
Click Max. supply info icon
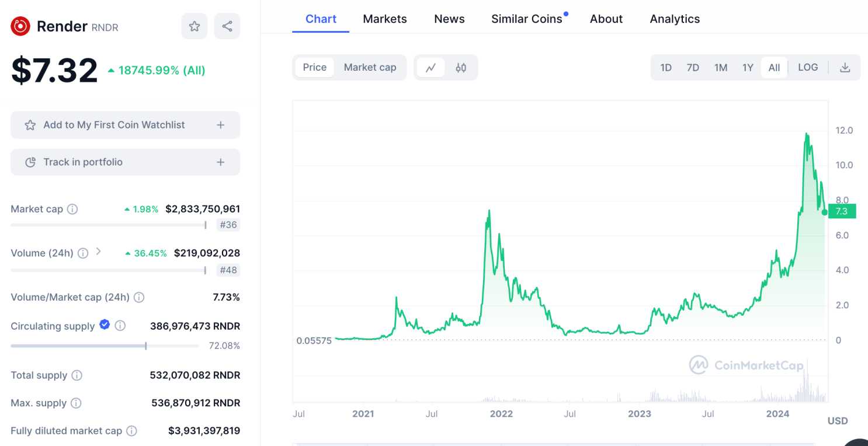point(76,403)
